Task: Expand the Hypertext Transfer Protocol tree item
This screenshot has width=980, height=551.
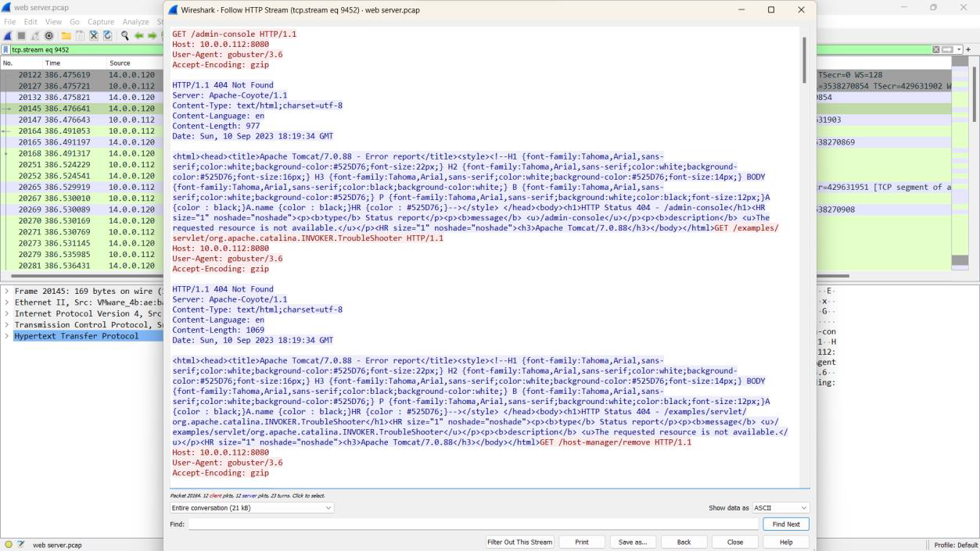Action: pyautogui.click(x=7, y=336)
